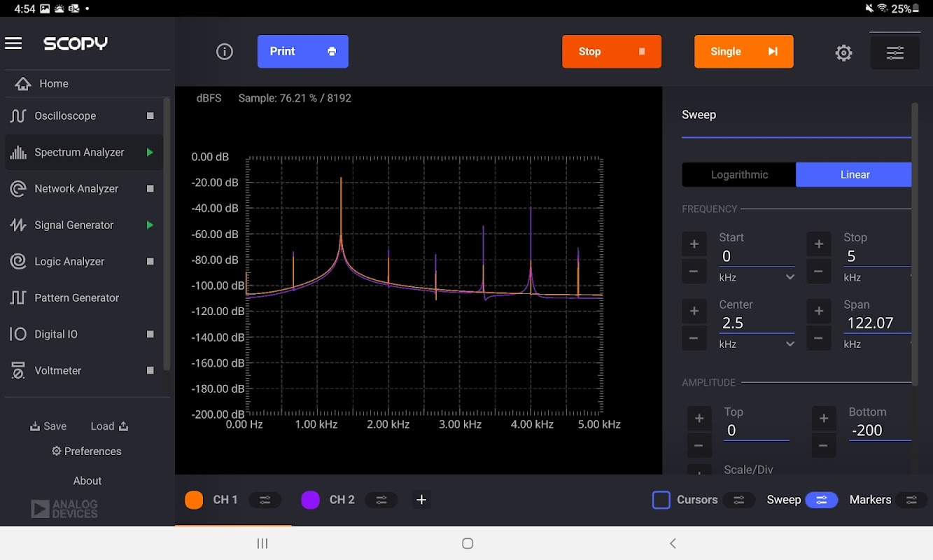The image size is (933, 560).
Task: Open Signal Generator instrument
Action: pos(84,225)
